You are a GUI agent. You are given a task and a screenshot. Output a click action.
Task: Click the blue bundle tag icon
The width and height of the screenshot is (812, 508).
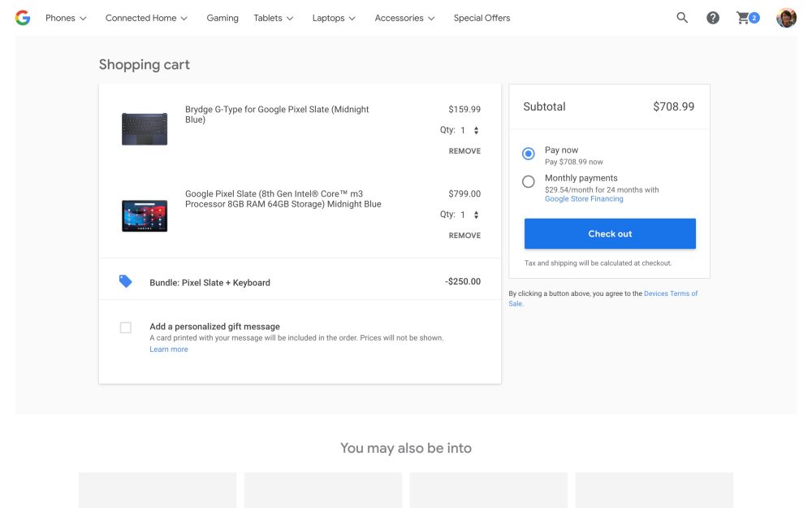[x=125, y=281]
